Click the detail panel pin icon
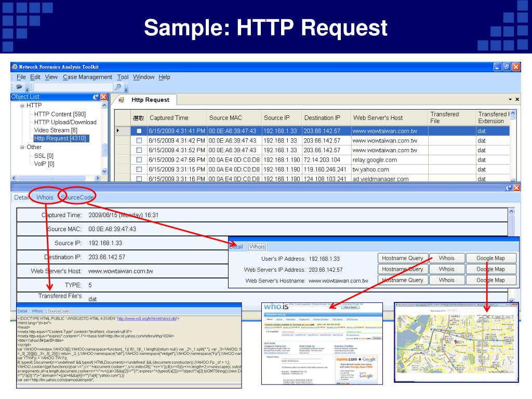The height and width of the screenshot is (399, 532). tap(508, 188)
